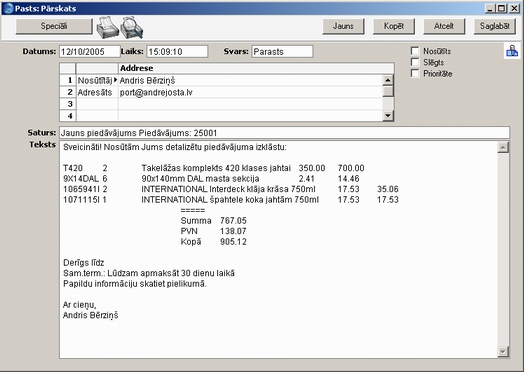This screenshot has width=524, height=372.
Task: Click the greeting line Sveicināti! Nosūtām Jums
Action: pyautogui.click(x=175, y=147)
